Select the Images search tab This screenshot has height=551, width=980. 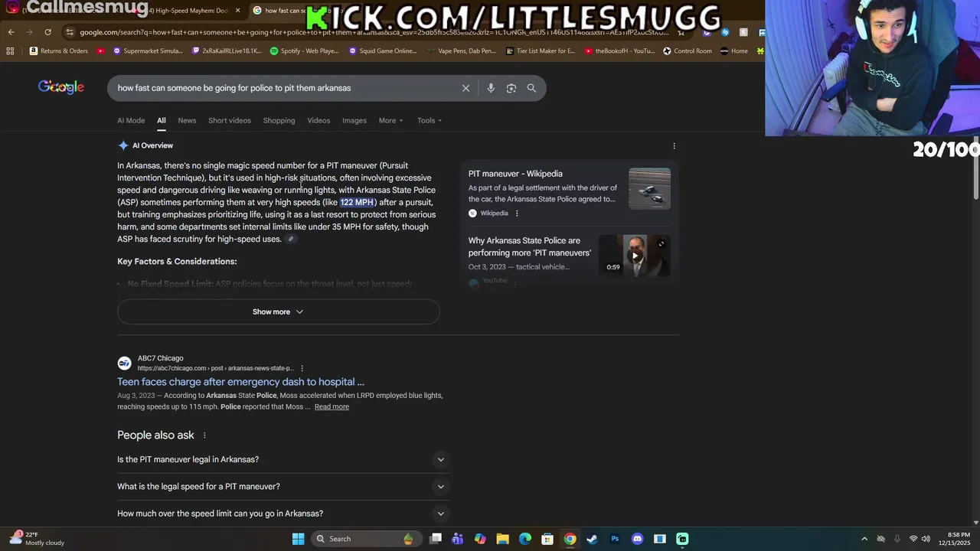point(354,120)
